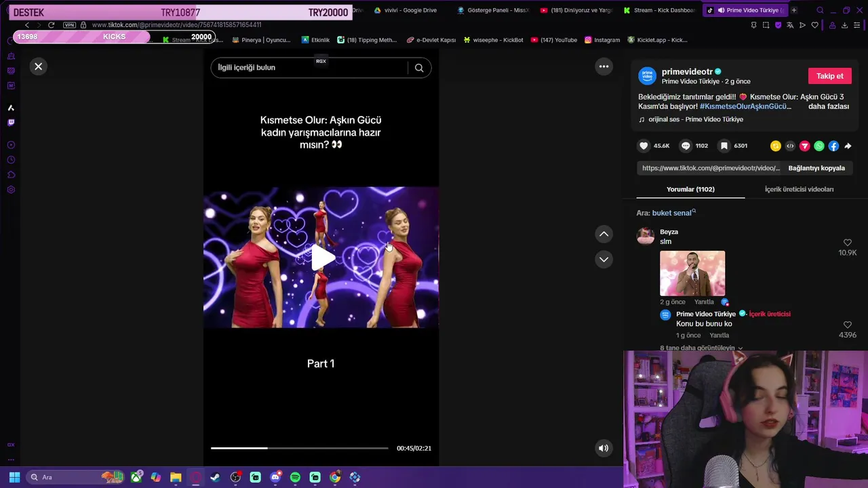868x488 pixels.
Task: Search for buket senal suggestion
Action: [x=672, y=213]
